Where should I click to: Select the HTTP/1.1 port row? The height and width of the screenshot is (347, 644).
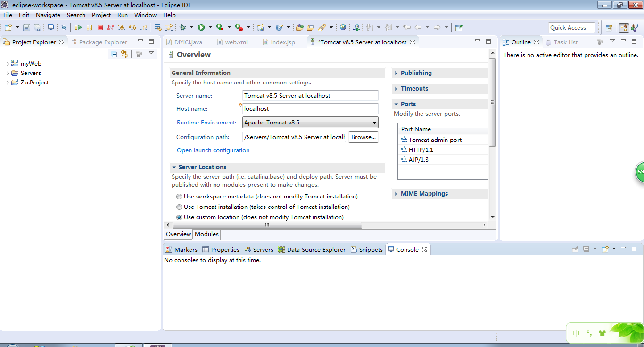click(443, 150)
